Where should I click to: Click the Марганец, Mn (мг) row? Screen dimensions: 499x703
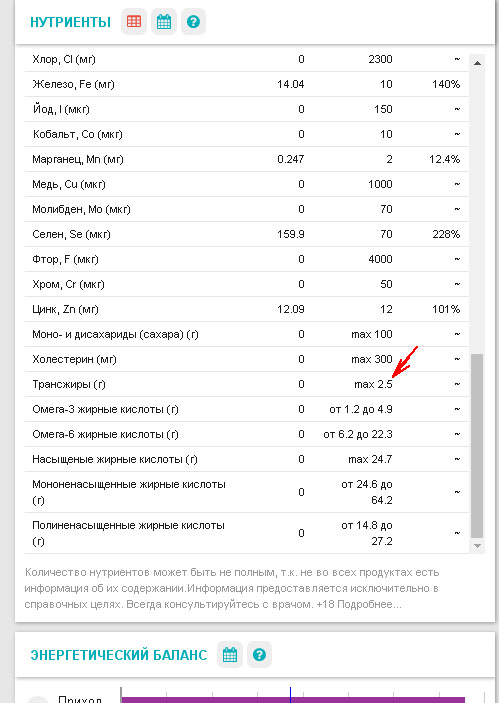247,159
